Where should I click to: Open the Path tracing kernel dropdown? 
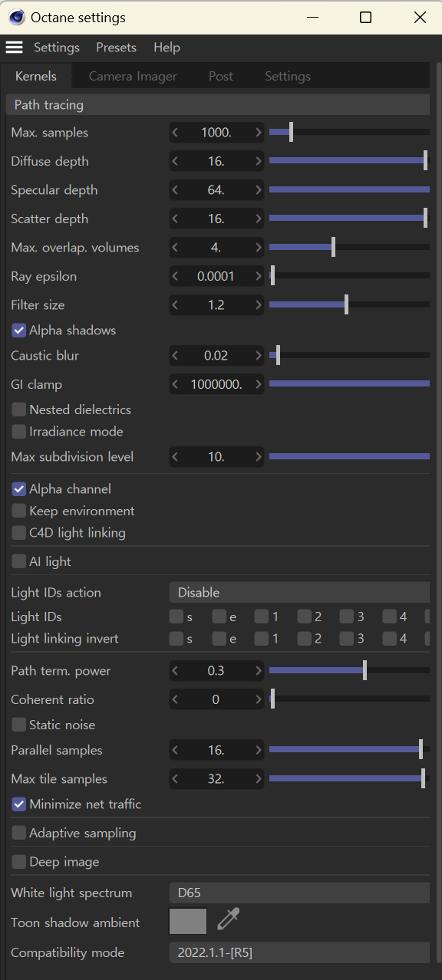point(218,104)
